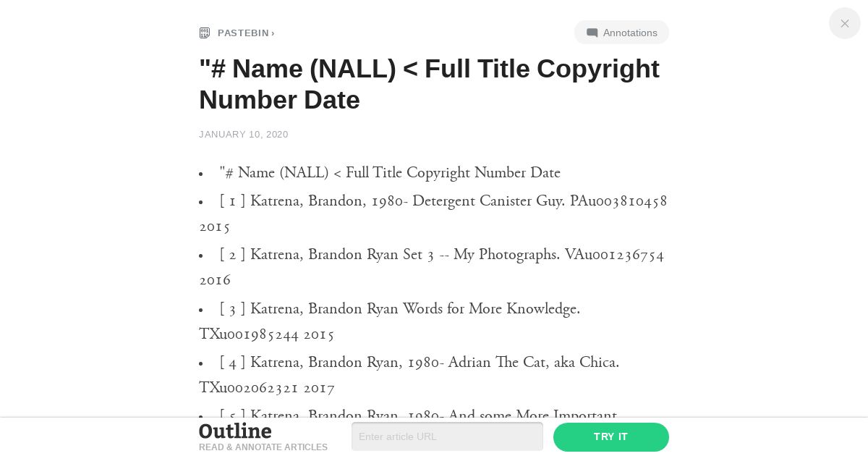The height and width of the screenshot is (456, 868).
Task: Click the TXu001985244 2015 text line
Action: (x=267, y=334)
